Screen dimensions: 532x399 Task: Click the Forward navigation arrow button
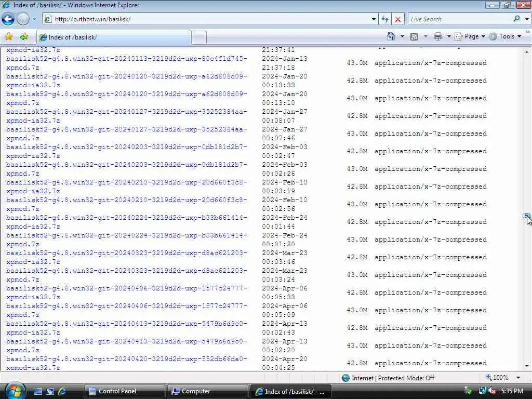[23, 19]
